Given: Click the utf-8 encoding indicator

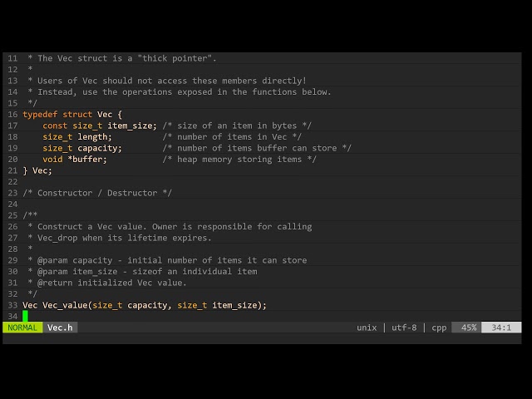Looking at the screenshot, I should pos(404,328).
